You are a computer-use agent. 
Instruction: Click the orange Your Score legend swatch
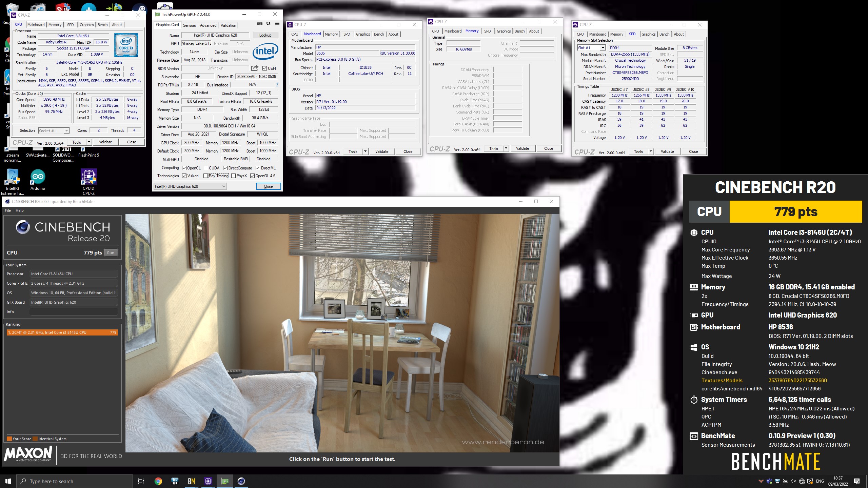tap(9, 439)
